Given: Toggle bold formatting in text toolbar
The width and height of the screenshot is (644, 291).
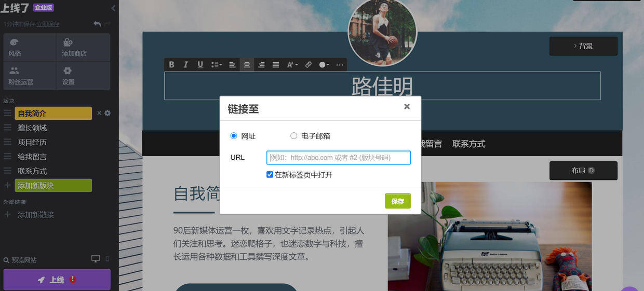Looking at the screenshot, I should point(172,65).
